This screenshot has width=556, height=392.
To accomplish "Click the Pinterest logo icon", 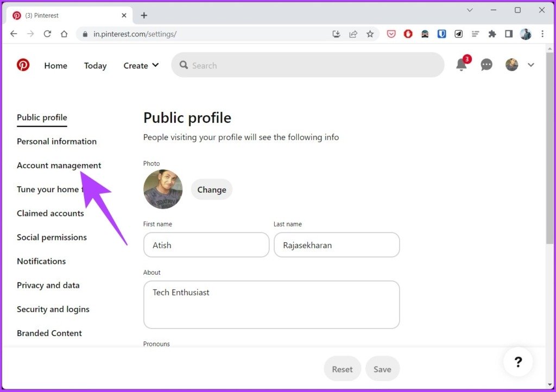I will [x=23, y=65].
